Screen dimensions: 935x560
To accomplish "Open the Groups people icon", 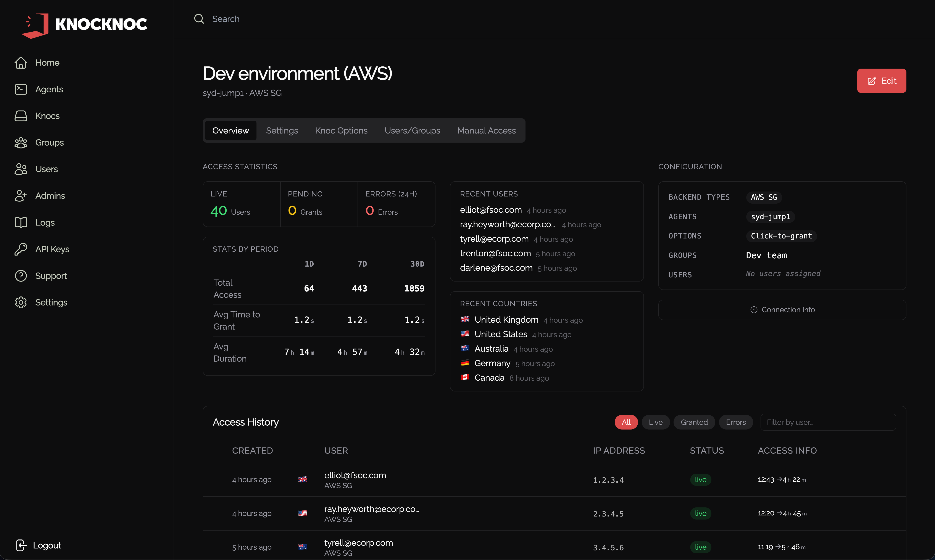I will [21, 143].
